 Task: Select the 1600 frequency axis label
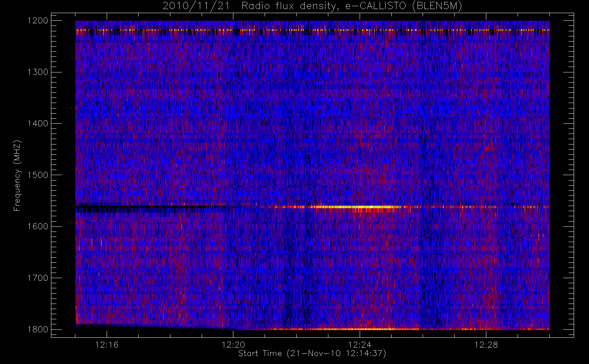[x=38, y=226]
